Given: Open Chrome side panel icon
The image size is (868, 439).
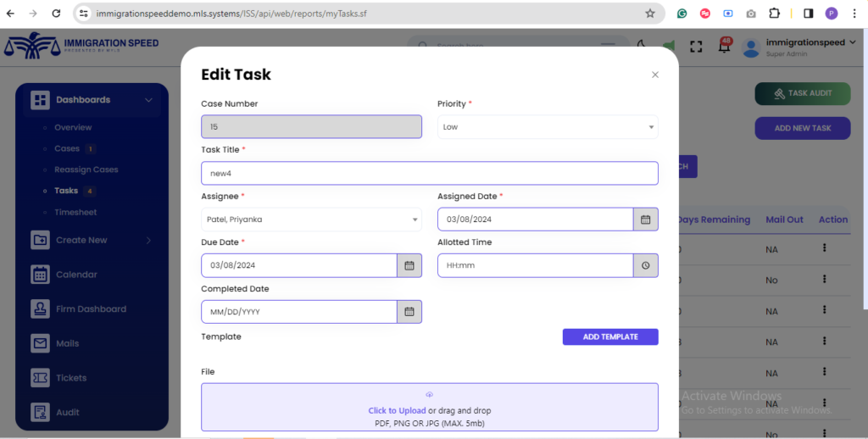Looking at the screenshot, I should [x=808, y=14].
